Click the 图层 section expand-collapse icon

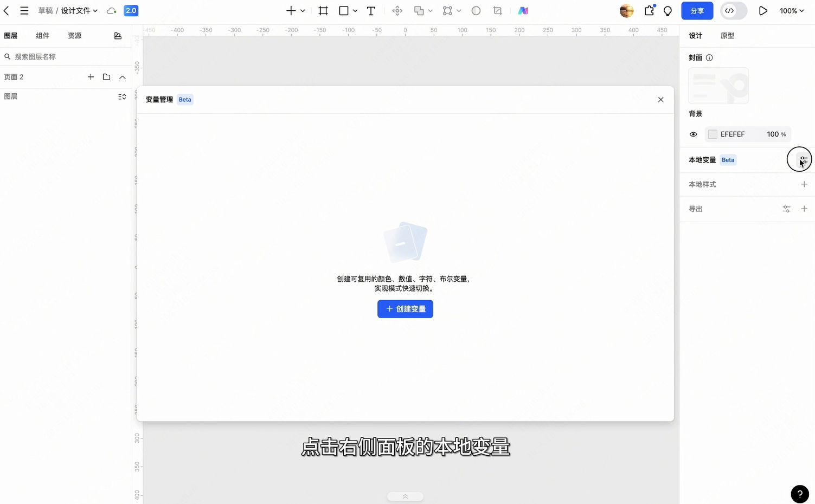122,96
